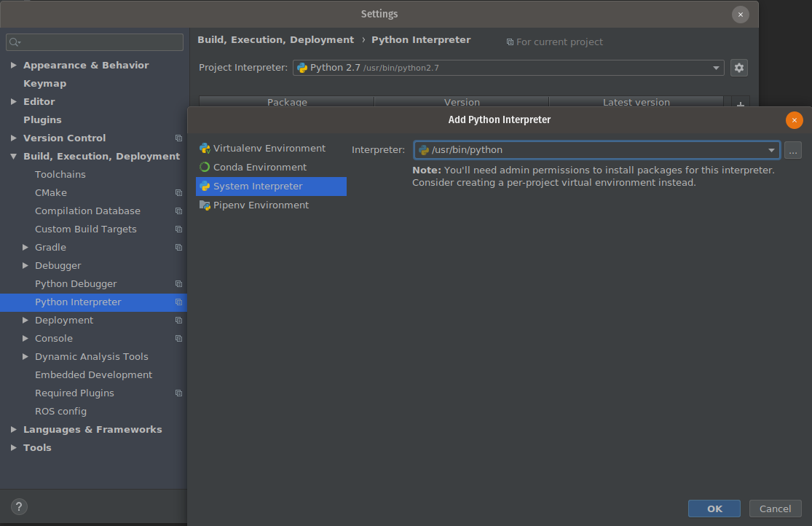Click project-scope icon beside Gradle
Screen dimensions: 812x526
point(178,247)
